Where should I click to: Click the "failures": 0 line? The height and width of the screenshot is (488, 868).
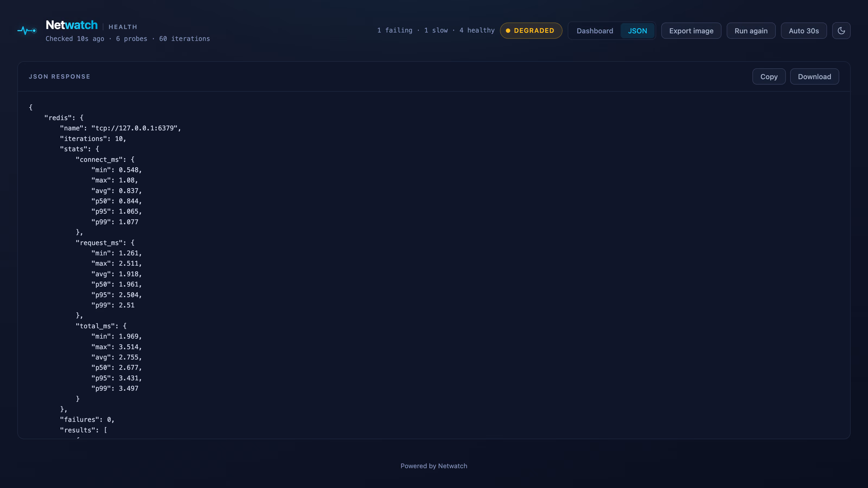[87, 419]
